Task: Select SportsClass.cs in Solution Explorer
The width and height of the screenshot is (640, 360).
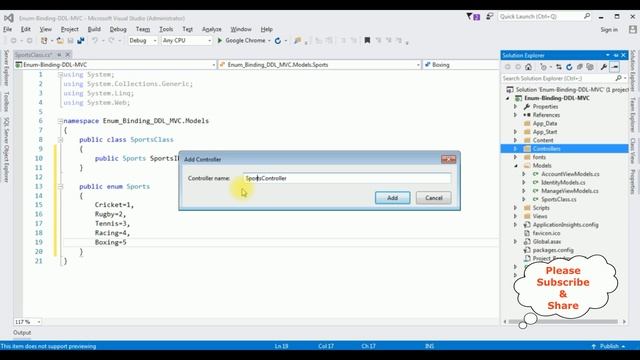Action: pyautogui.click(x=558, y=200)
